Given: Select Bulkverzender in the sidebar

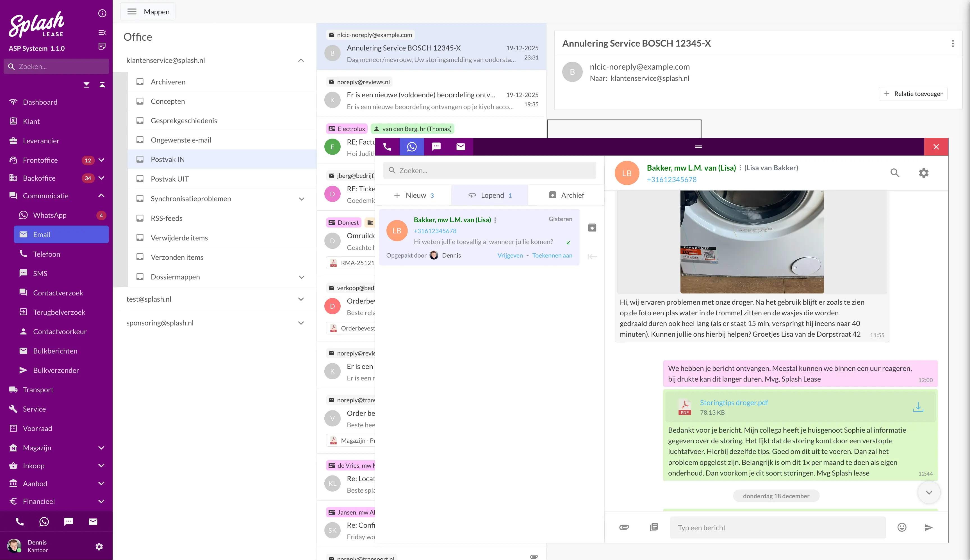Looking at the screenshot, I should click(56, 370).
